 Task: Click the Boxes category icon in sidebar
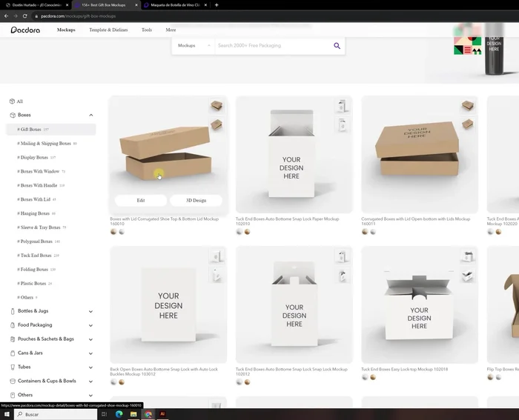coord(13,115)
